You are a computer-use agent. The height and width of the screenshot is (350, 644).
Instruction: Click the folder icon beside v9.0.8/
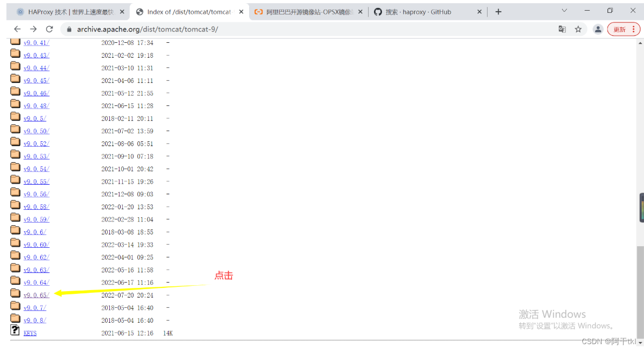point(15,318)
